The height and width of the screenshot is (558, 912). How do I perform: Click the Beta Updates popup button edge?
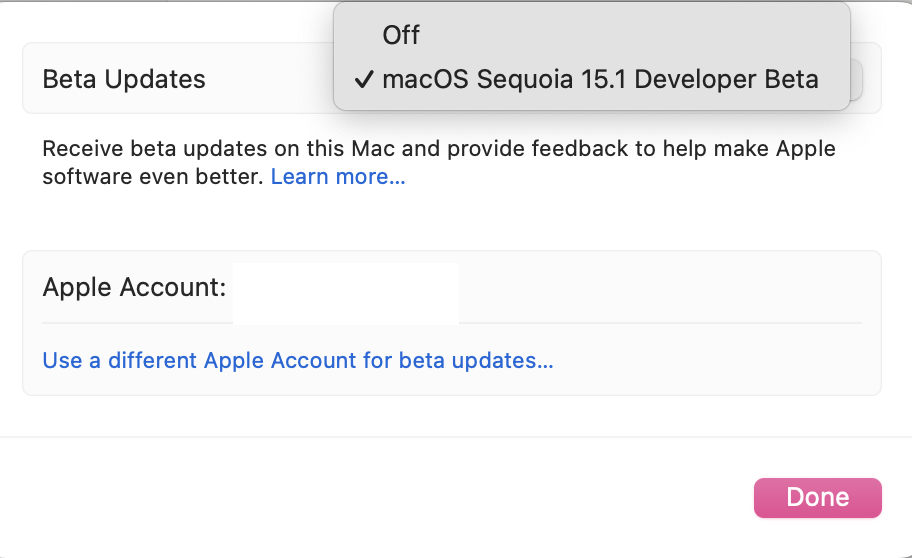pyautogui.click(x=857, y=79)
